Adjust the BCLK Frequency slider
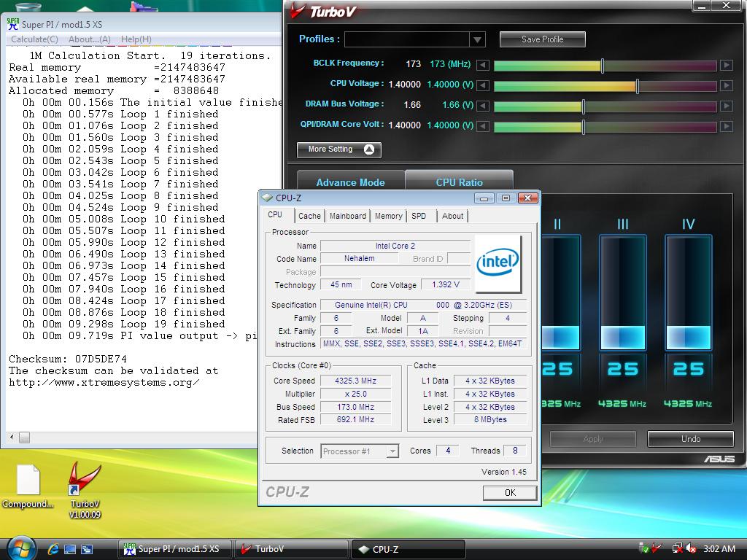The height and width of the screenshot is (560, 747). [x=602, y=65]
